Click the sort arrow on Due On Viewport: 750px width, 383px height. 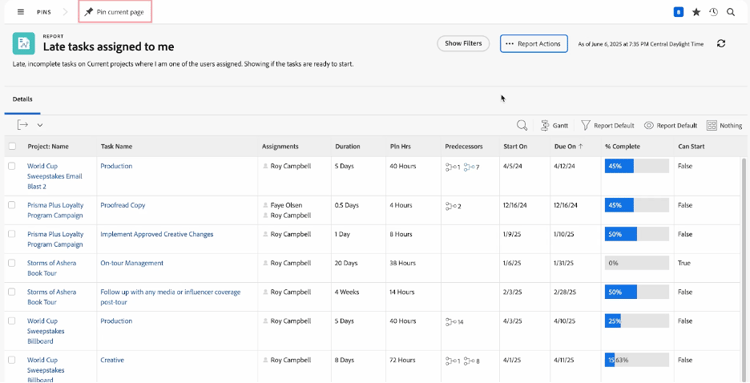(581, 147)
